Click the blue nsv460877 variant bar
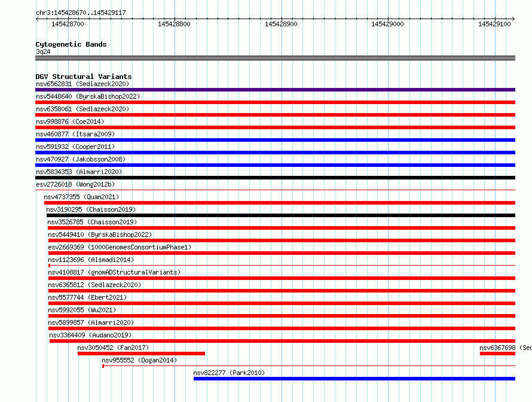This screenshot has height=402, width=532. 275,140
